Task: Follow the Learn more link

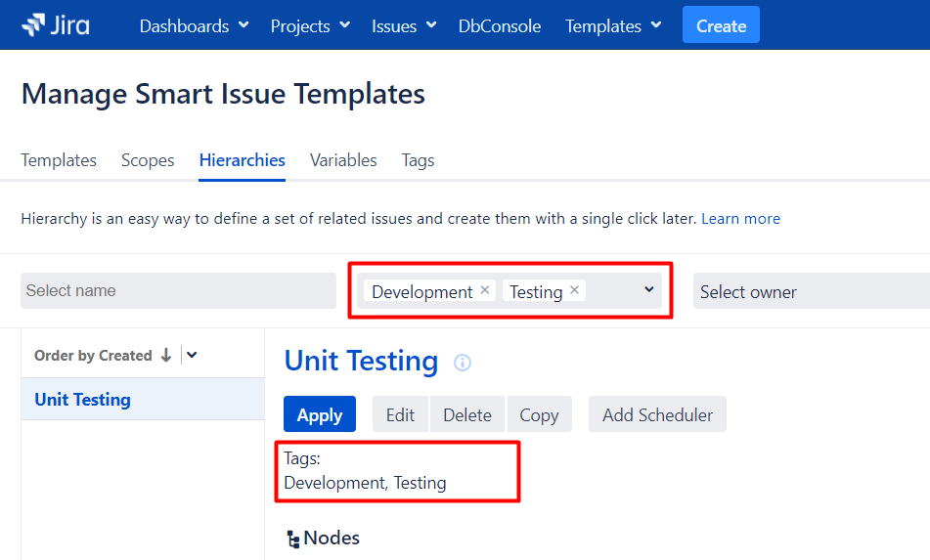Action: pyautogui.click(x=740, y=219)
